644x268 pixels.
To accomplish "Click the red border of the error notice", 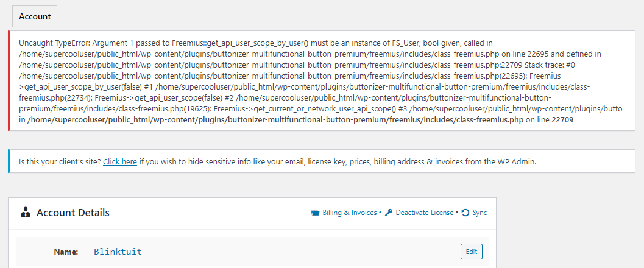I will (x=9, y=80).
